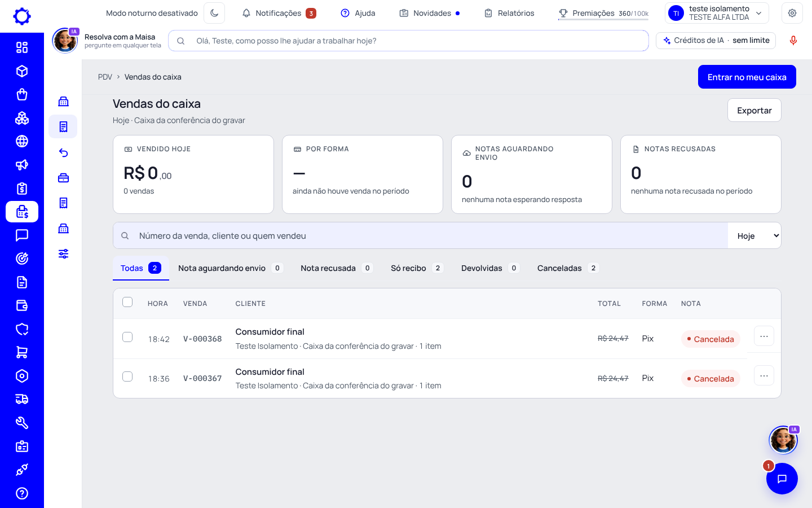Click the wrench tools sidebar icon
This screenshot has height=508, width=812.
pyautogui.click(x=22, y=423)
